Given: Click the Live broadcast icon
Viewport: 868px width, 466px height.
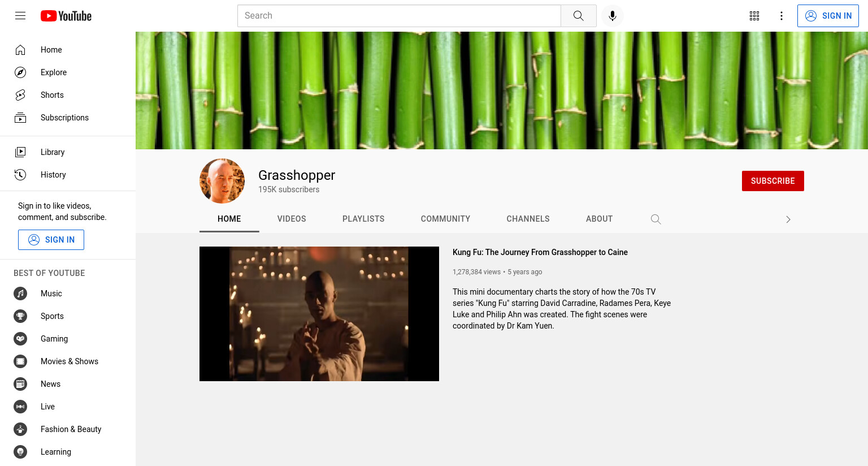Looking at the screenshot, I should (x=20, y=407).
